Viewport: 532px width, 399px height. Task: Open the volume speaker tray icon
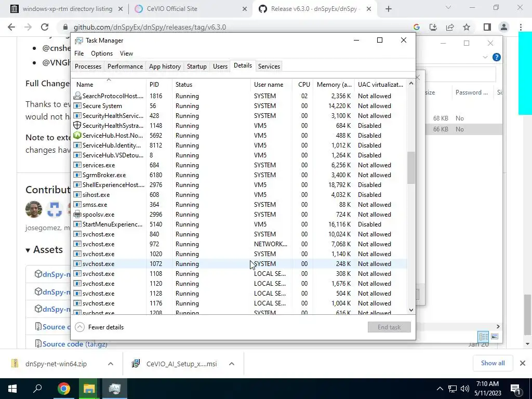pos(465,389)
